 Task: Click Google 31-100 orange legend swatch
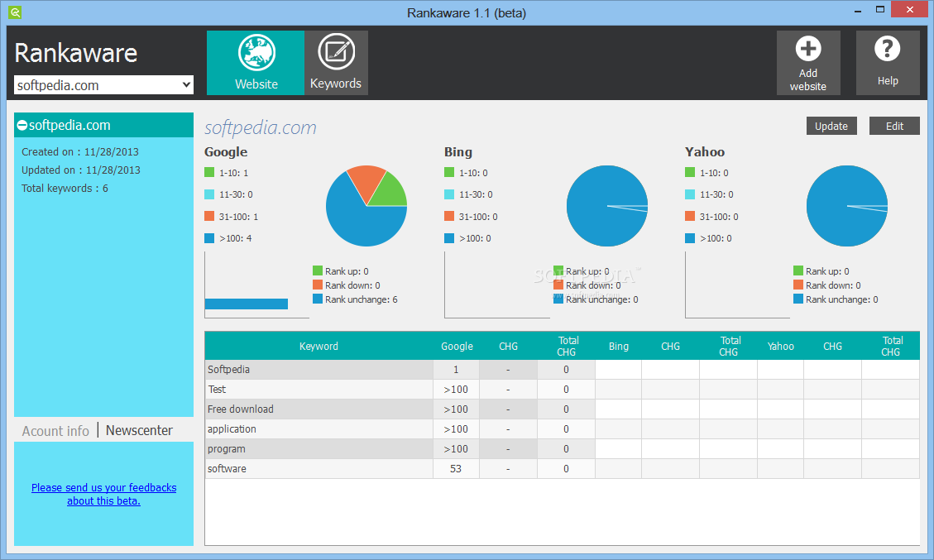click(209, 216)
